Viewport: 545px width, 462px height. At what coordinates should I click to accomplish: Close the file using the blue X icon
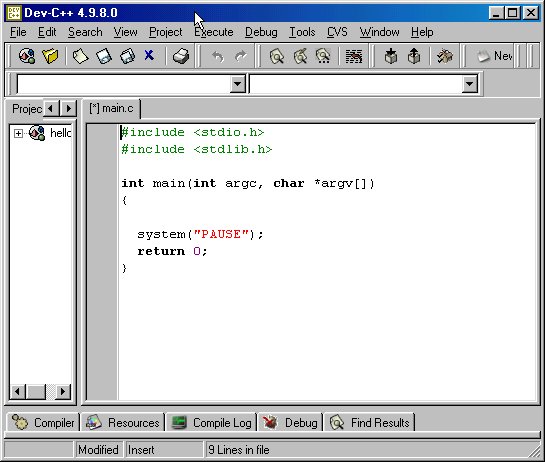pos(149,55)
